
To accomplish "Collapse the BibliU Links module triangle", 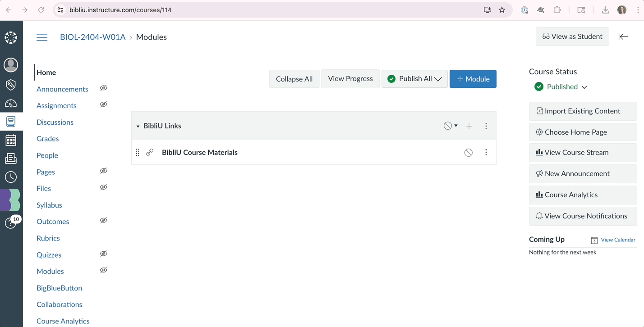I will coord(138,127).
